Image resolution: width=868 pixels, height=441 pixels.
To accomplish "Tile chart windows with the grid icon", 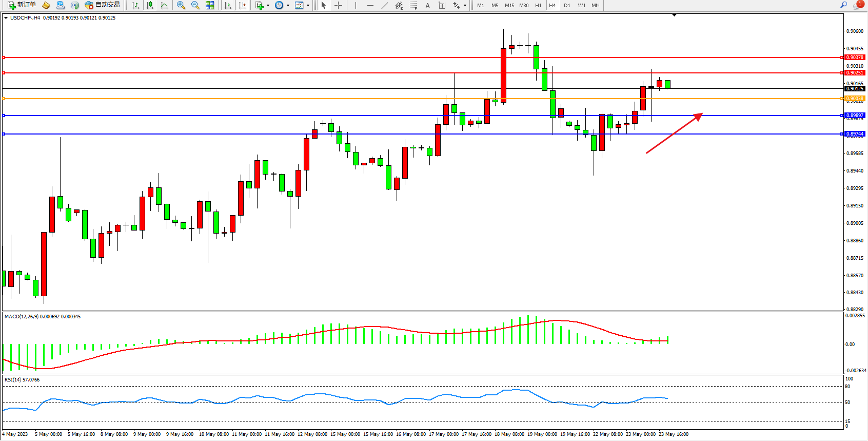I will coord(210,5).
